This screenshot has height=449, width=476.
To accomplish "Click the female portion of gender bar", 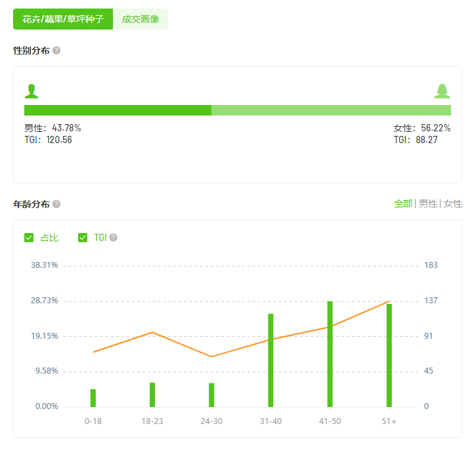I will click(331, 110).
